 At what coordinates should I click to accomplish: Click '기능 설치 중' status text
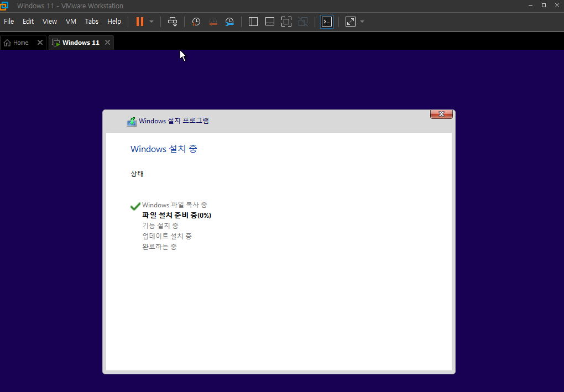[x=160, y=226]
